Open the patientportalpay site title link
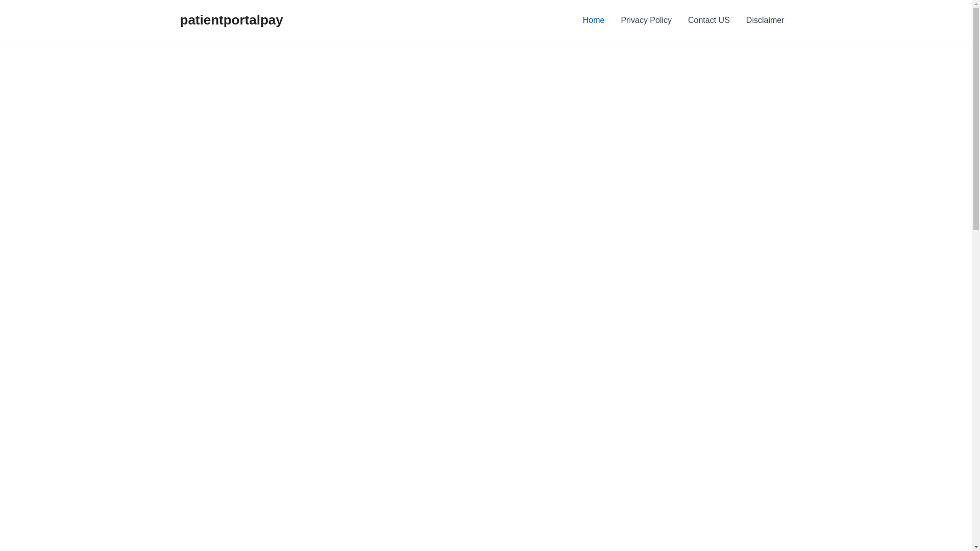 click(231, 20)
